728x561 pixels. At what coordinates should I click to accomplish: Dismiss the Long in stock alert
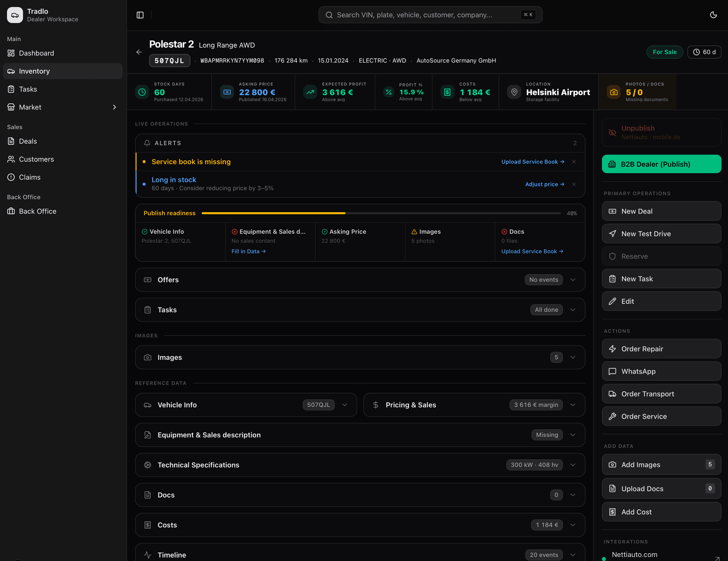[x=574, y=184]
